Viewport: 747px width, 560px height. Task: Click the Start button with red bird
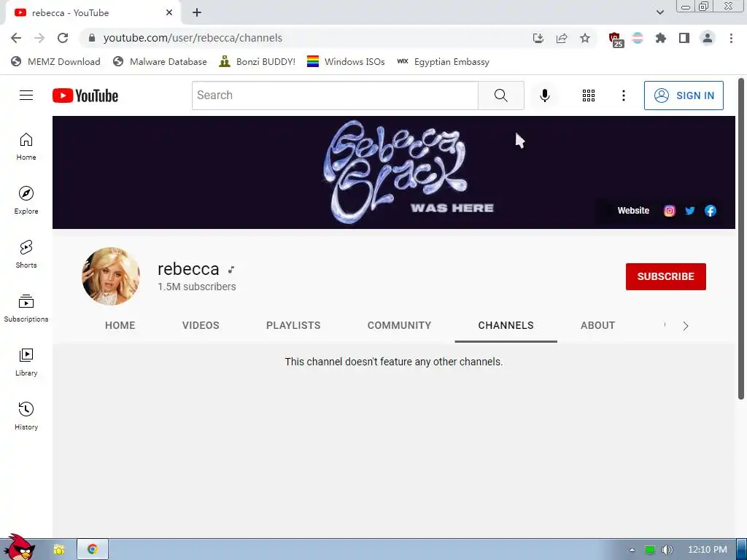point(19,548)
